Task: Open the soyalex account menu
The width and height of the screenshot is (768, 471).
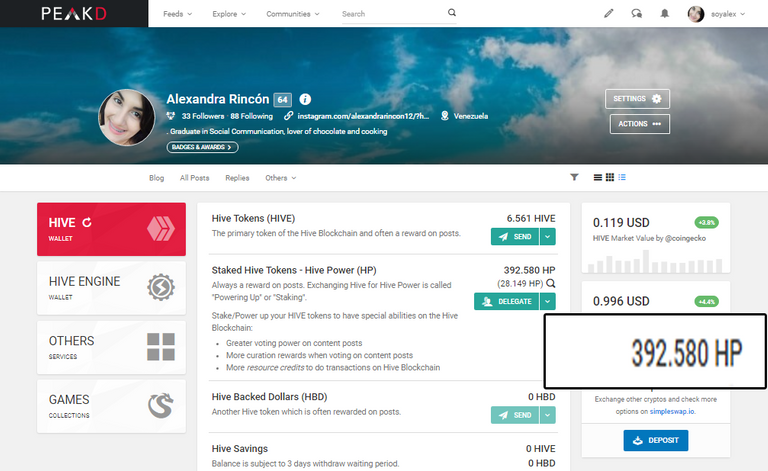Action: (x=728, y=14)
